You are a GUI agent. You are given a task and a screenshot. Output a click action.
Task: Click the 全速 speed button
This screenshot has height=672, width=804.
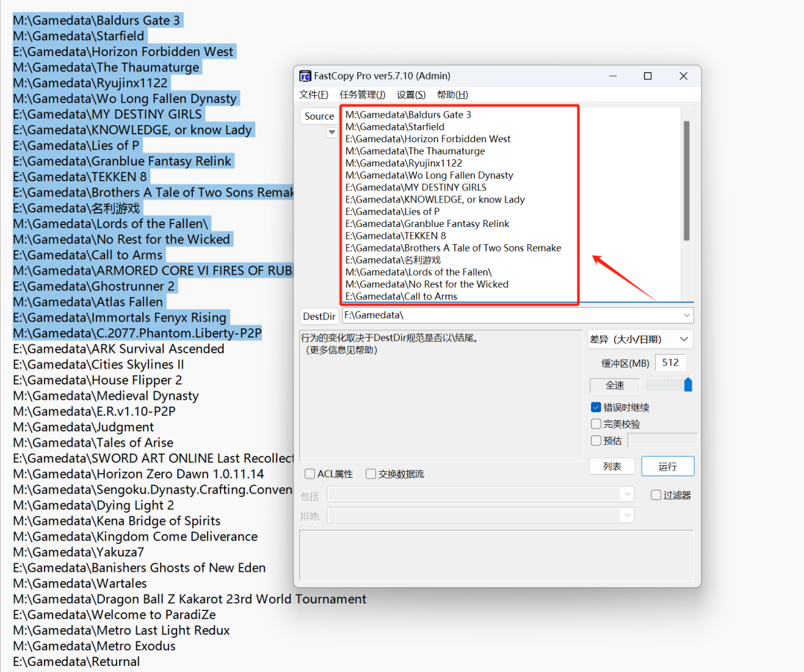[615, 385]
